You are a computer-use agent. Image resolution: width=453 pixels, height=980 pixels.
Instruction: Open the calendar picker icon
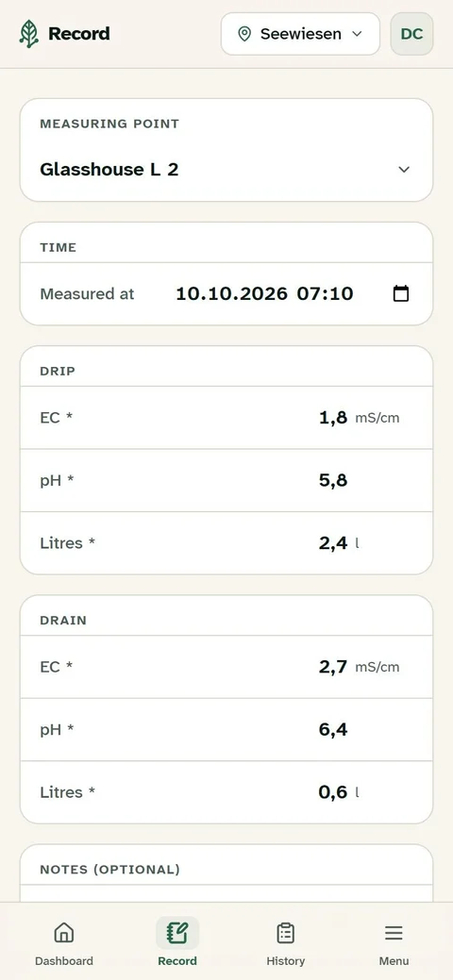401,293
